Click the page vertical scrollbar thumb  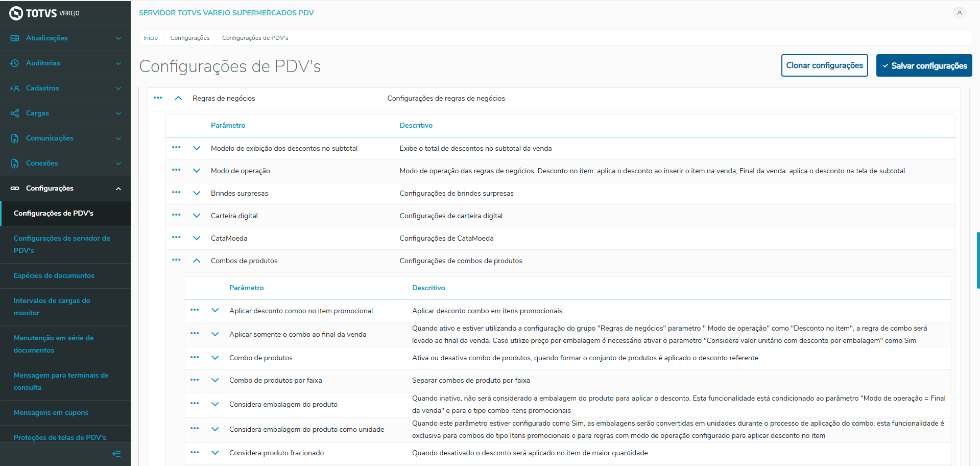[978, 260]
